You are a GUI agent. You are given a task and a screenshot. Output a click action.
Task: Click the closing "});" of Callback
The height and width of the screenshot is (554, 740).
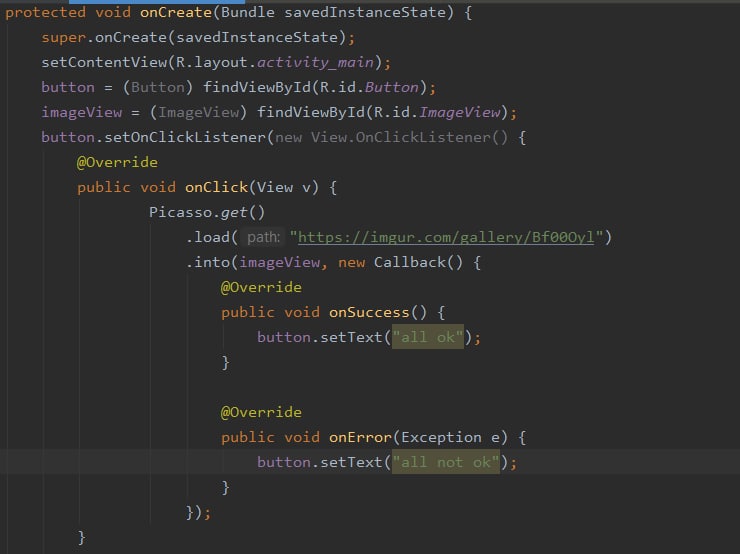[x=198, y=512]
